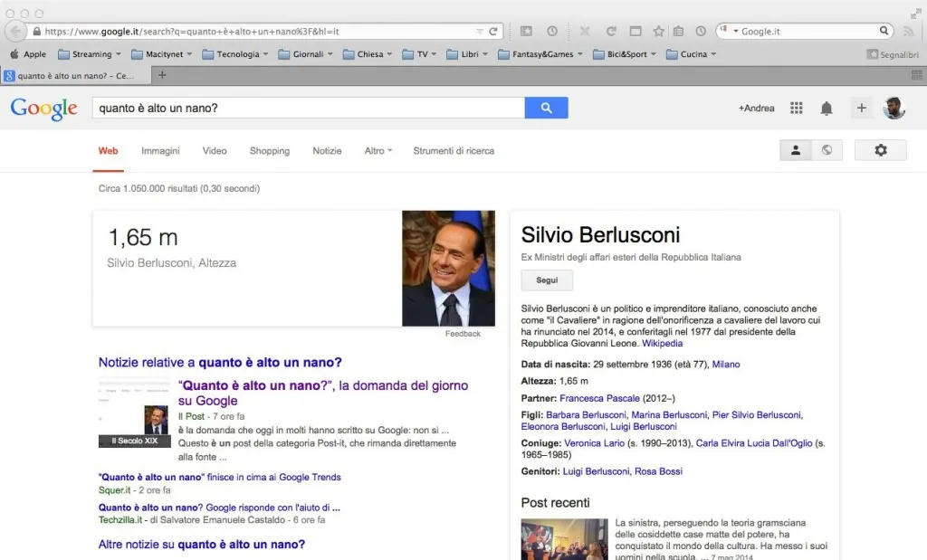
Task: Click the Google search input field
Action: [308, 108]
